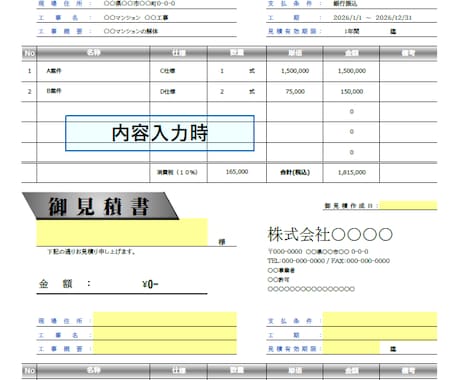The image size is (460, 380).
Task: Click the 株式会社○○○○ company name
Action: pos(330,235)
